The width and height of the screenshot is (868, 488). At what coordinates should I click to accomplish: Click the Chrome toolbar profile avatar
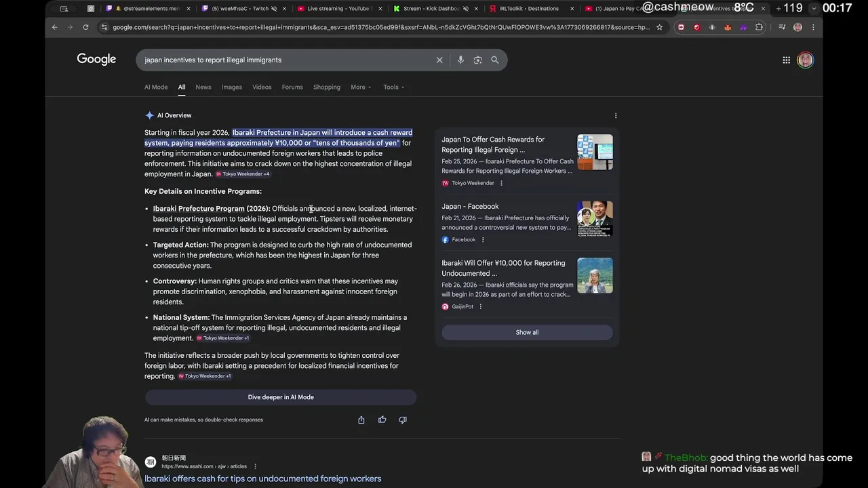[x=797, y=27]
